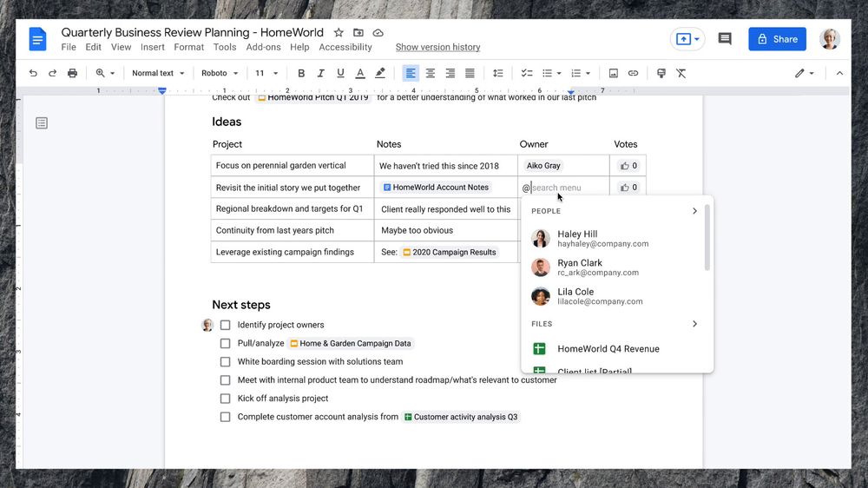This screenshot has width=868, height=488.
Task: Open zoom level dropdown
Action: pyautogui.click(x=105, y=73)
